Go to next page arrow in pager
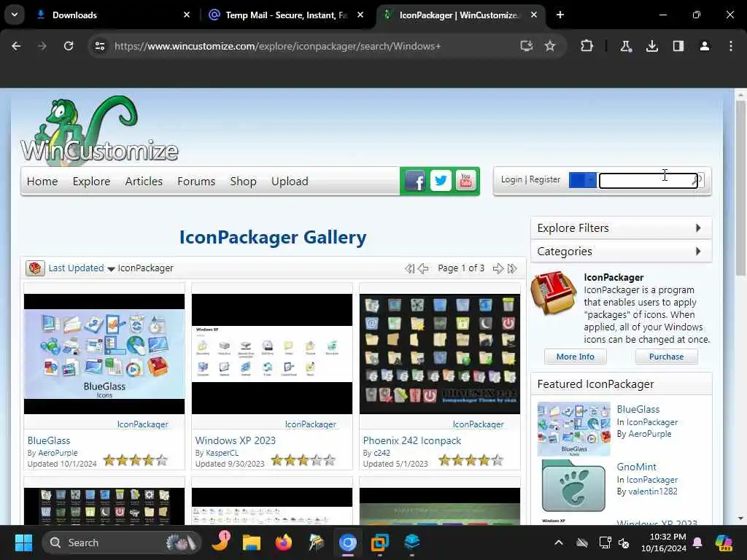The image size is (747, 560). click(x=498, y=268)
